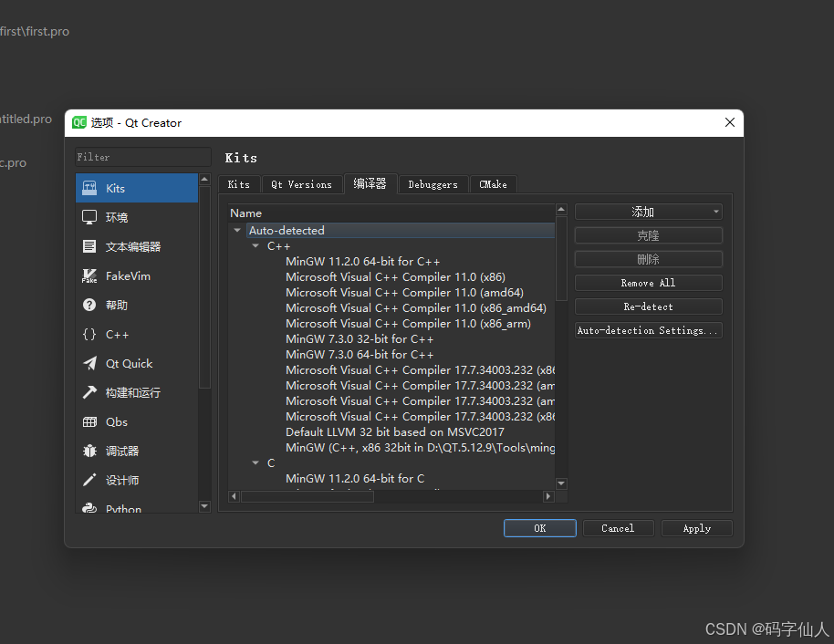Open first\first.pro in background window
Viewport: 834px width, 644px height.
[35, 31]
